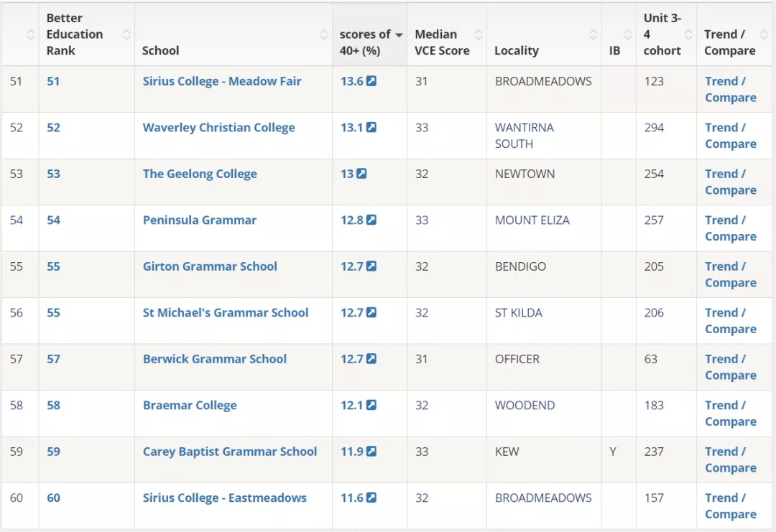Open external link icon beside The Geelong College's 13
Screen dimensions: 776x532
[x=361, y=174]
